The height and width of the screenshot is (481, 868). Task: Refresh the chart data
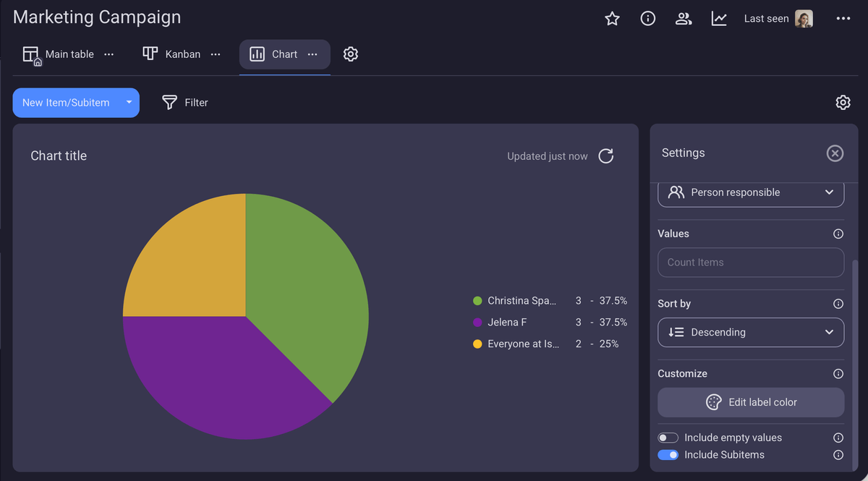click(x=606, y=156)
